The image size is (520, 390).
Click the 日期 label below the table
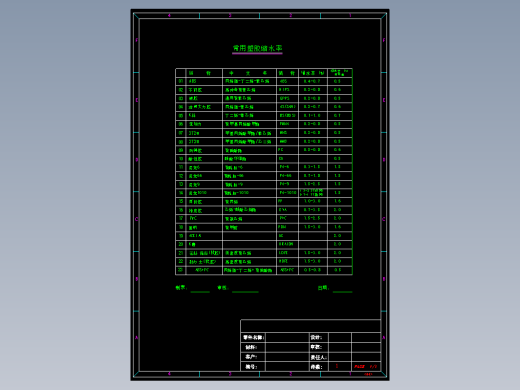click(323, 288)
